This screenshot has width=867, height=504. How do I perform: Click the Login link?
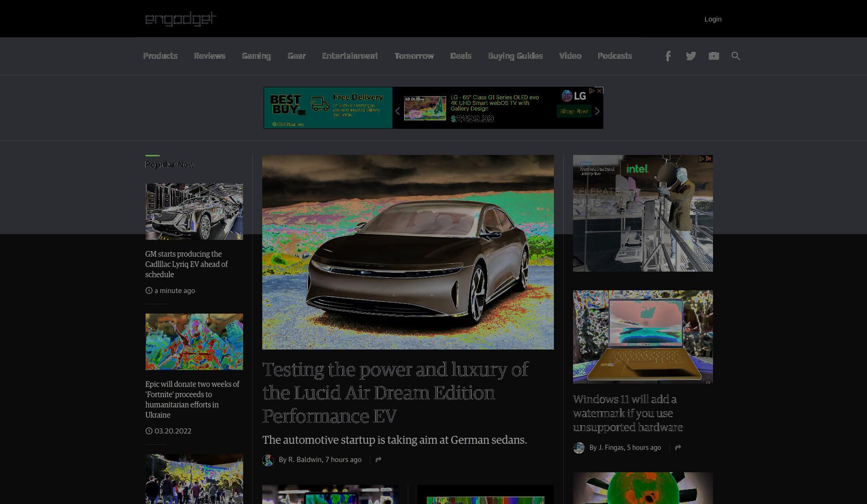coord(713,19)
